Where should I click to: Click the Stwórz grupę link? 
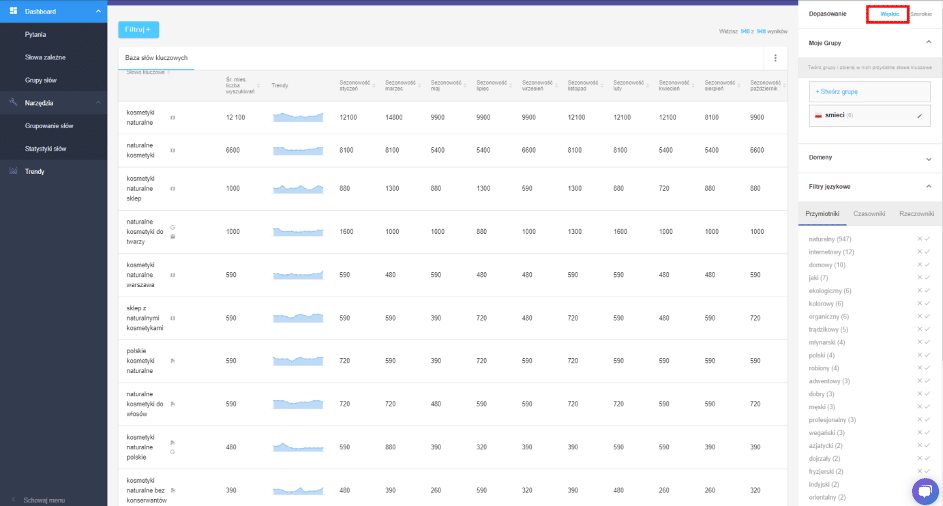[837, 92]
